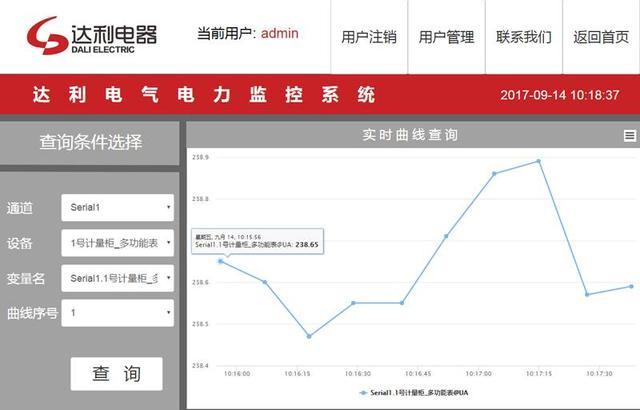Open the 用户管理 menu item
This screenshot has width=640, height=410.
click(x=446, y=37)
